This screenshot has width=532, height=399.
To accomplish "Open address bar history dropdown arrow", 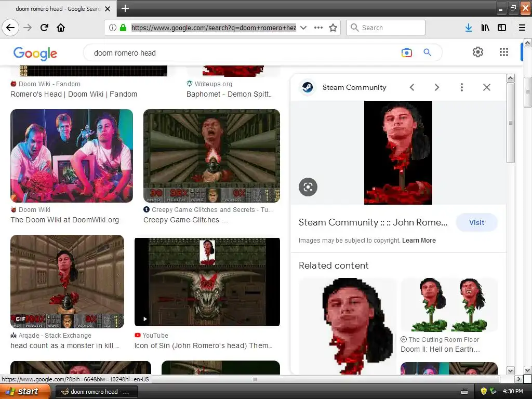I will click(x=303, y=28).
